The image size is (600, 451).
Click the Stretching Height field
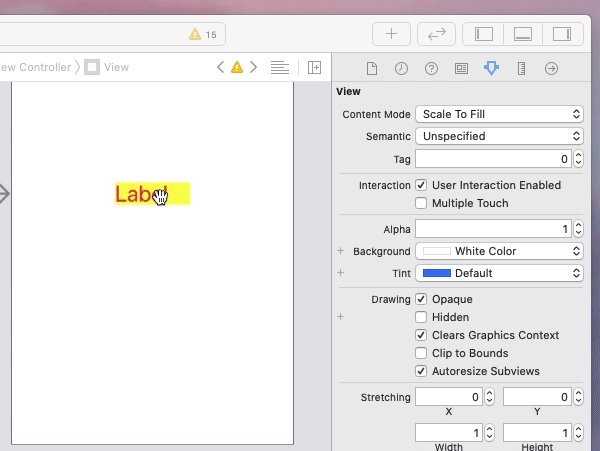537,433
